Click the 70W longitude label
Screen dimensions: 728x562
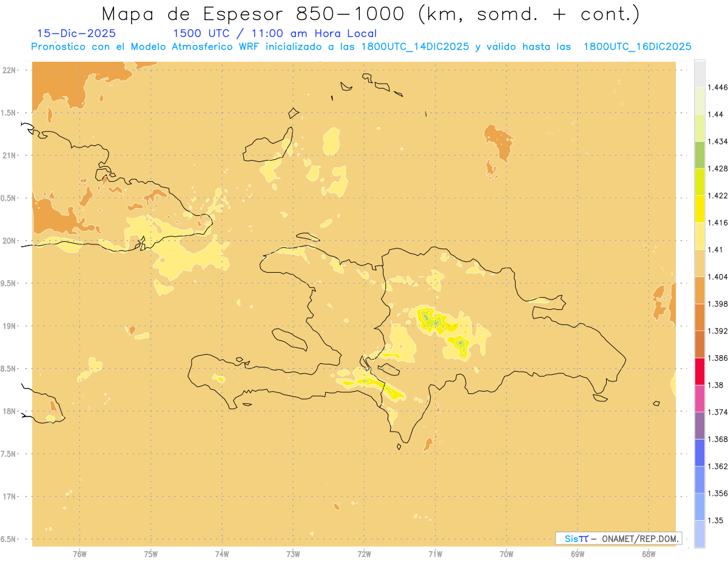click(x=507, y=554)
